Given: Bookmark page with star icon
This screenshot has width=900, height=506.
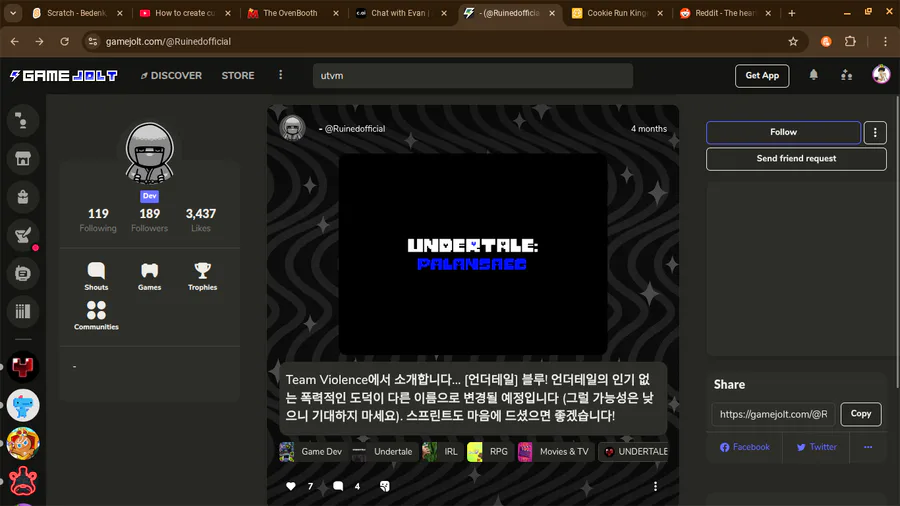Looking at the screenshot, I should click(x=793, y=41).
